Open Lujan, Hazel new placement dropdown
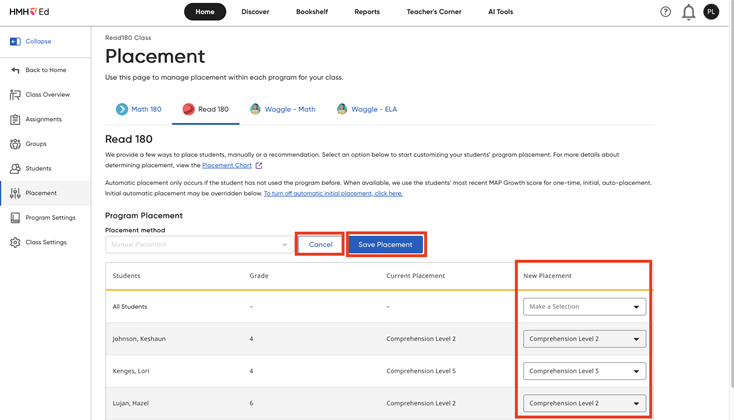 coord(584,403)
